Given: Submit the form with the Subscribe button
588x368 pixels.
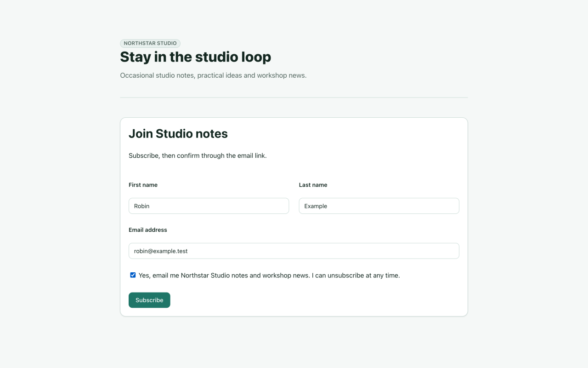Looking at the screenshot, I should [x=149, y=300].
